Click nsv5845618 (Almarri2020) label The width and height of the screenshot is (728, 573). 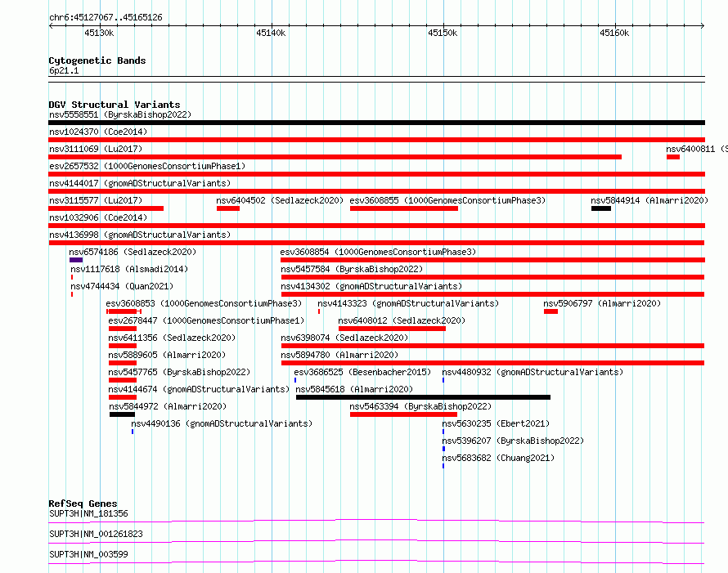[354, 389]
